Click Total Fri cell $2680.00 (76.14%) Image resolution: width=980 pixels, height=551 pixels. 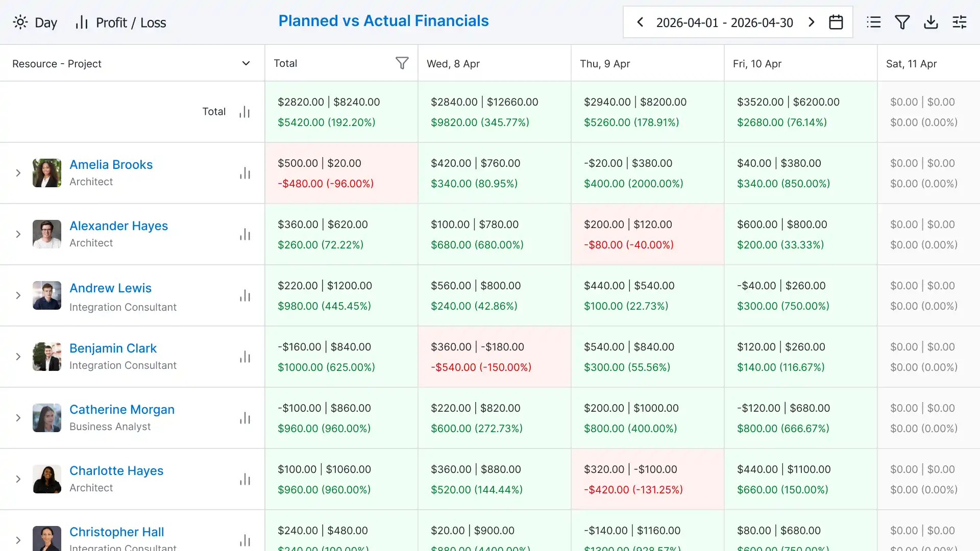pyautogui.click(x=801, y=112)
